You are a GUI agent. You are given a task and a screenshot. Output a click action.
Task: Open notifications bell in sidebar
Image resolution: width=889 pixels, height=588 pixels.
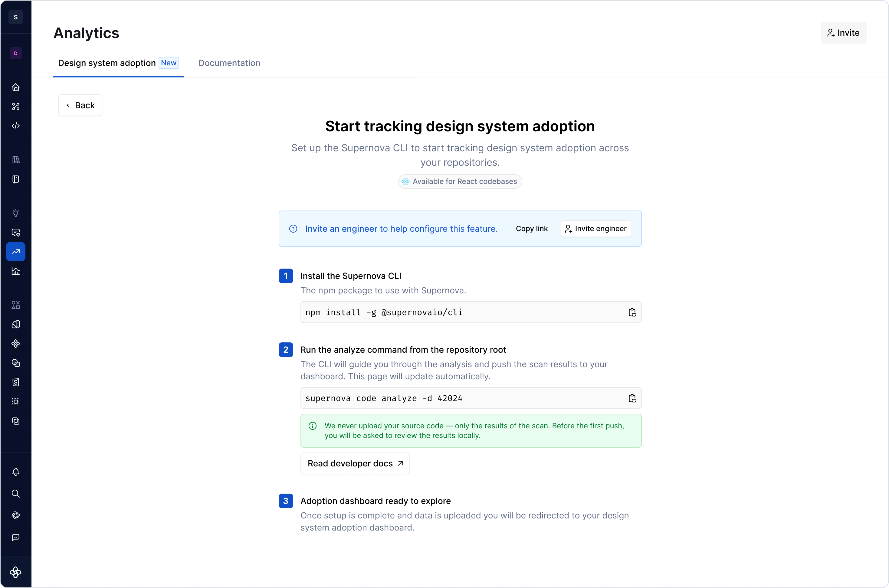15,472
